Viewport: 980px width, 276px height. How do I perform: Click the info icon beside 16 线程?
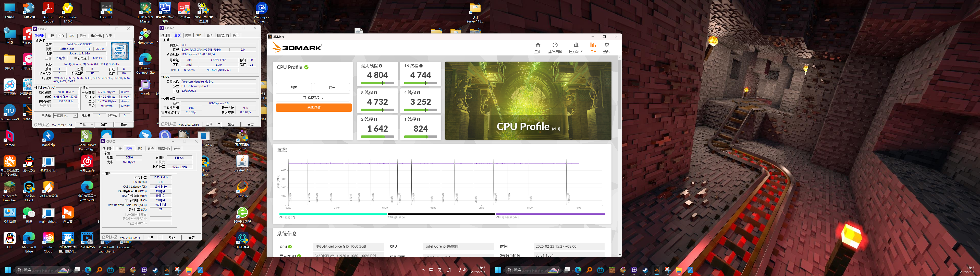421,66
